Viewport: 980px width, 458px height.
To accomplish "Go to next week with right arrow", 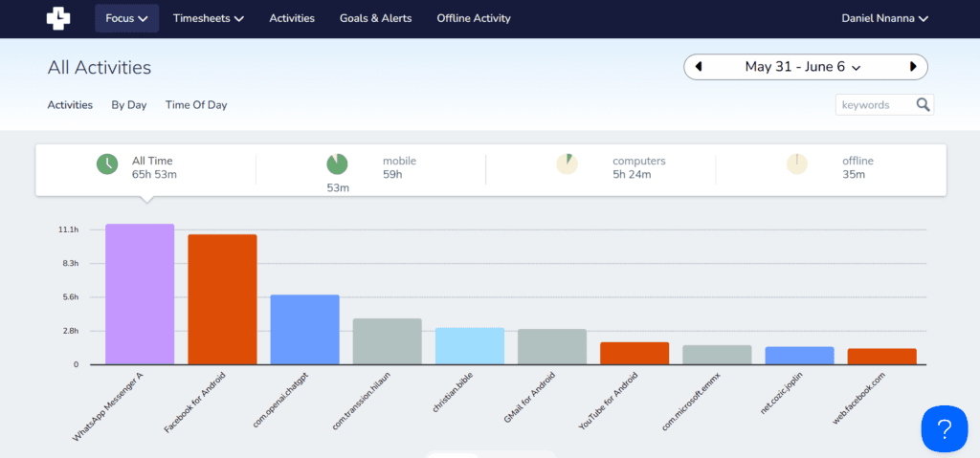I will coord(913,67).
